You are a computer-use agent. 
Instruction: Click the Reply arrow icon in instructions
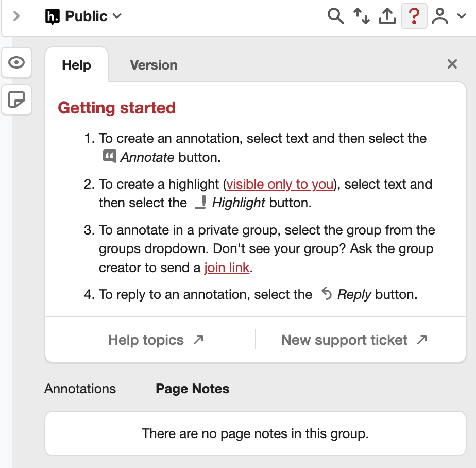[327, 294]
